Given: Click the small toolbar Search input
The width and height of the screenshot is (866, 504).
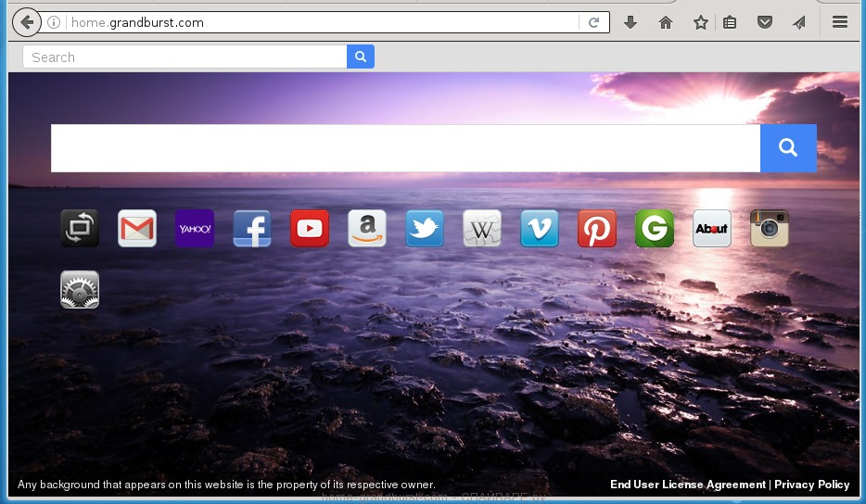Looking at the screenshot, I should [185, 57].
